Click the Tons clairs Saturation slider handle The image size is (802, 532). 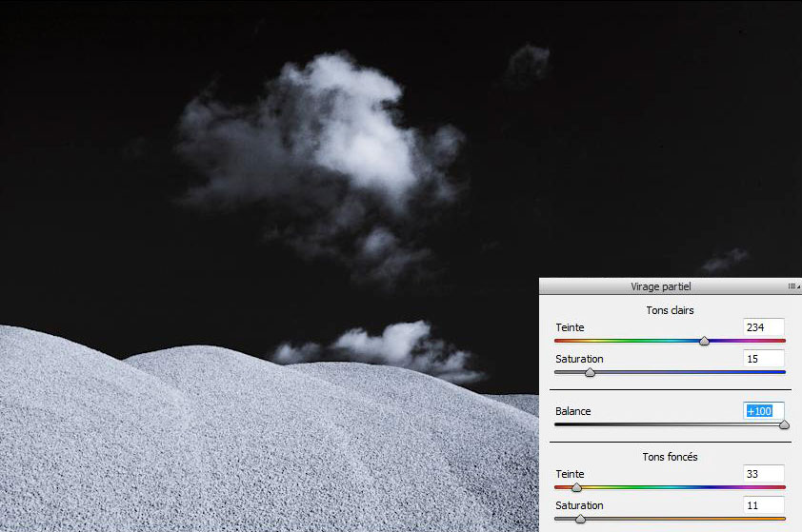coord(590,372)
